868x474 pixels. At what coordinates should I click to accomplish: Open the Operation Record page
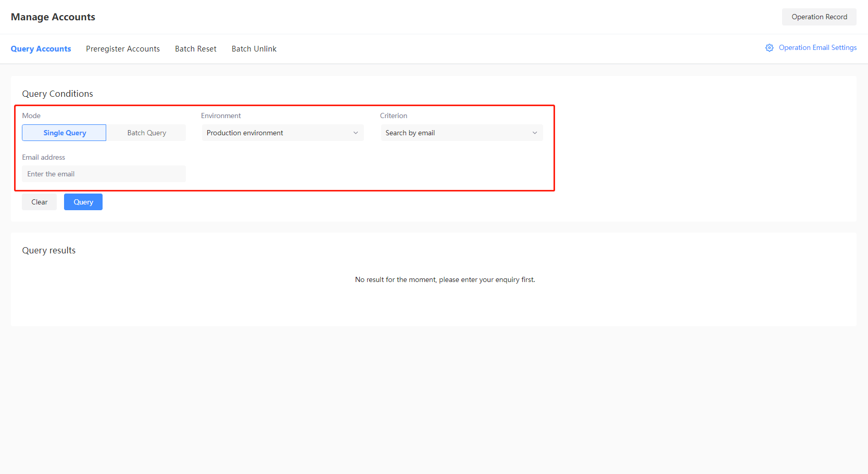pyautogui.click(x=819, y=17)
